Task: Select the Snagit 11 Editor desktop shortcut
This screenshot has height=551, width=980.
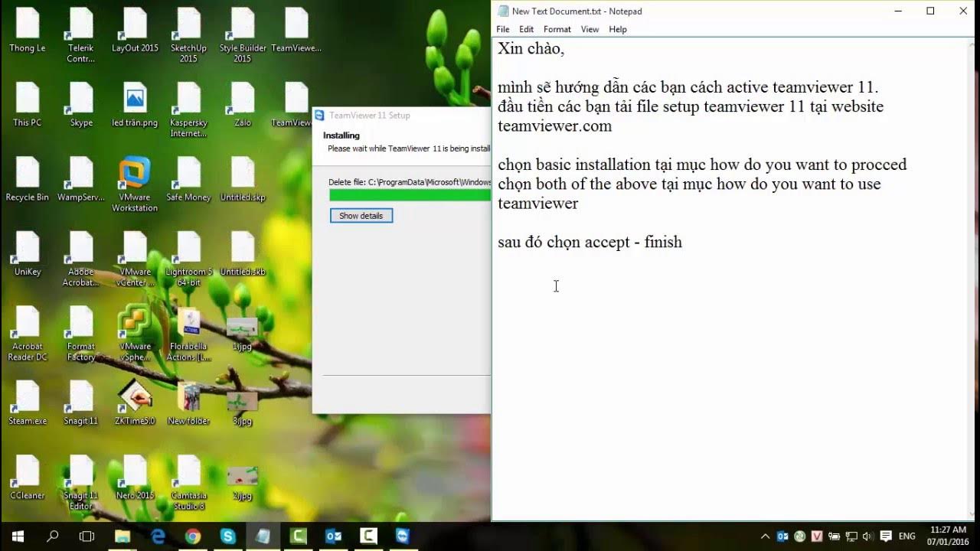Action: 81,482
